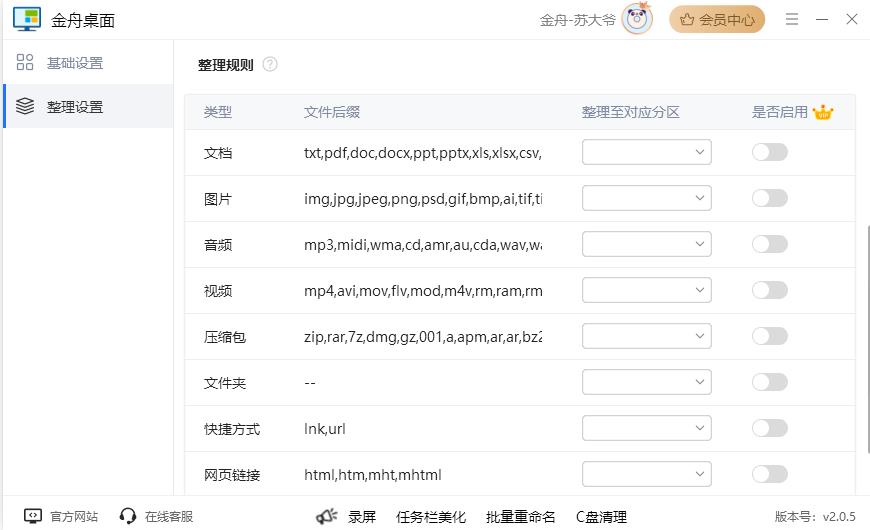Open the hamburger menu icon

(792, 19)
